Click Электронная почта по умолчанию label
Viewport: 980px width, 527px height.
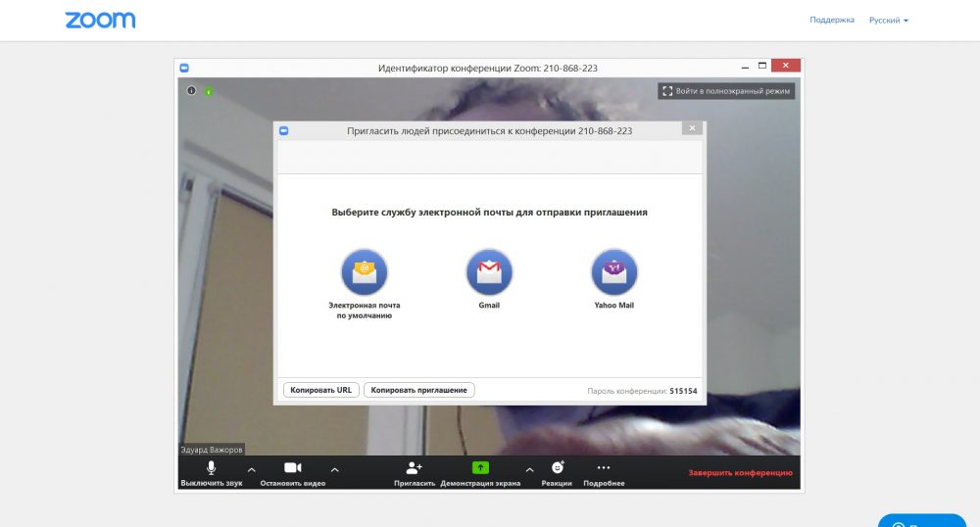[x=365, y=311]
